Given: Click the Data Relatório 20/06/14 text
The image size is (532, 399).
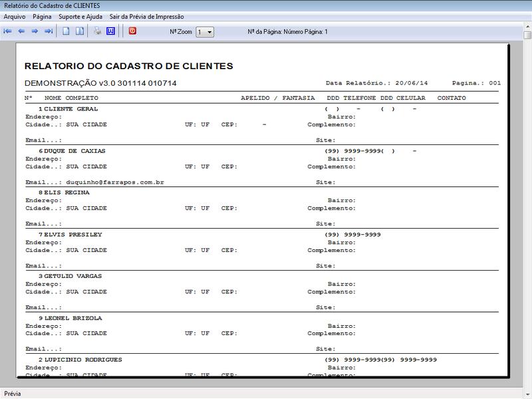Looking at the screenshot, I should pyautogui.click(x=376, y=83).
